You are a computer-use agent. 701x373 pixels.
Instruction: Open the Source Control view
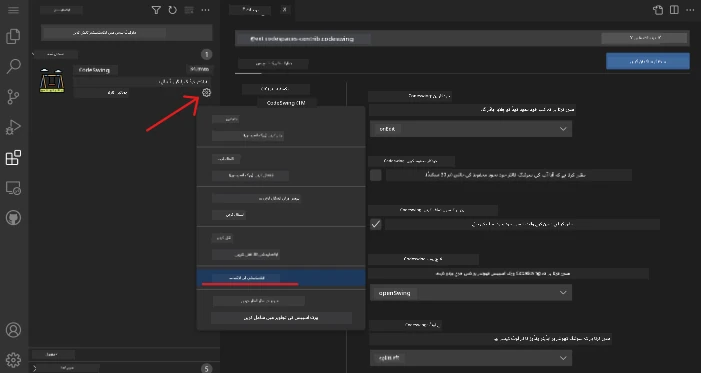(13, 97)
